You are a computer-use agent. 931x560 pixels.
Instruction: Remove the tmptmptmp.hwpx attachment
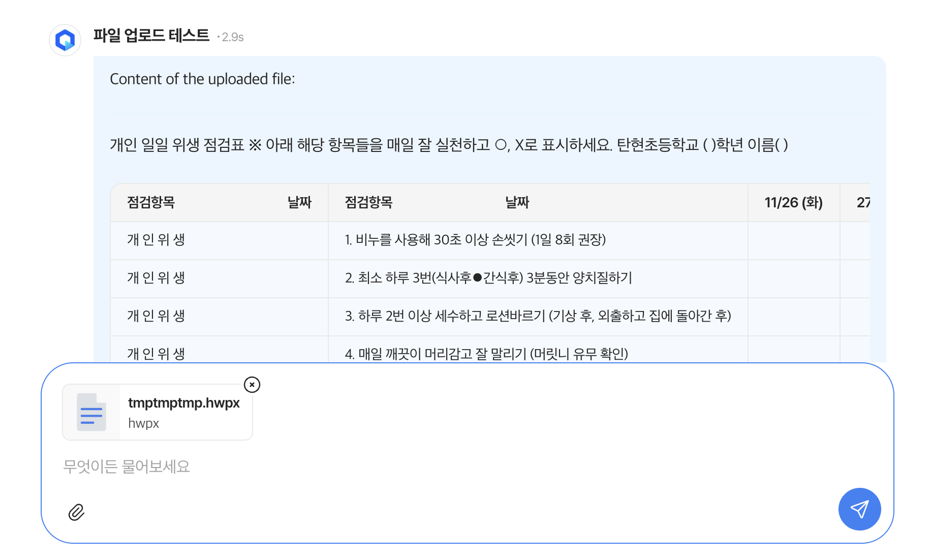point(252,385)
